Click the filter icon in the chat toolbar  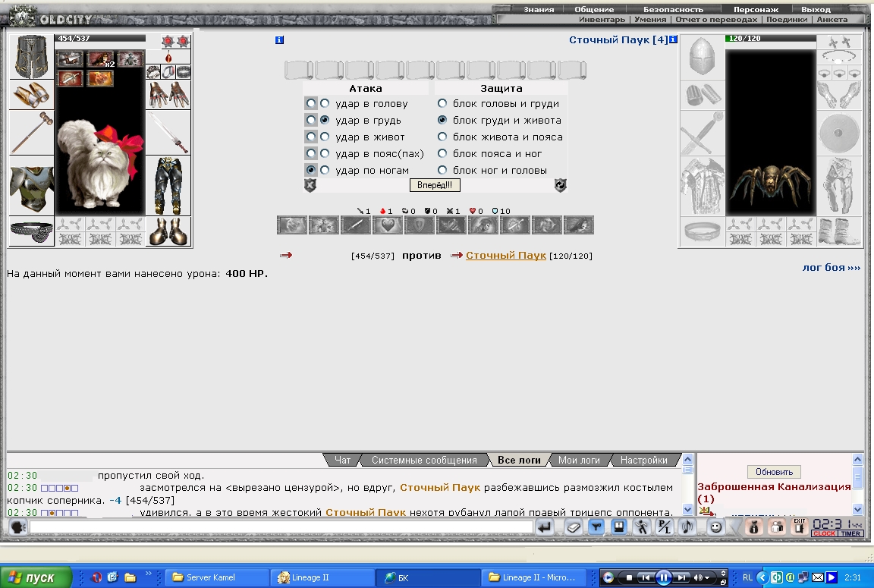596,527
